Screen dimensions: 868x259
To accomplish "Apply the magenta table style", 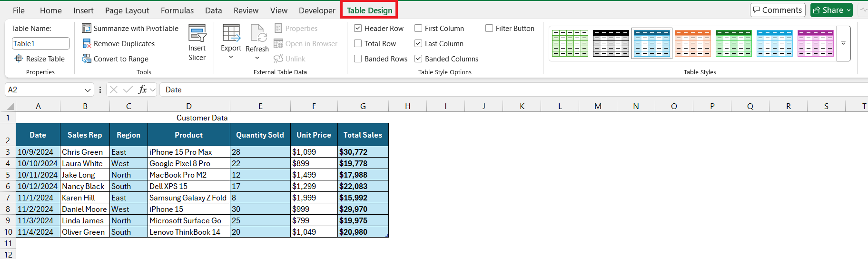I will click(816, 43).
